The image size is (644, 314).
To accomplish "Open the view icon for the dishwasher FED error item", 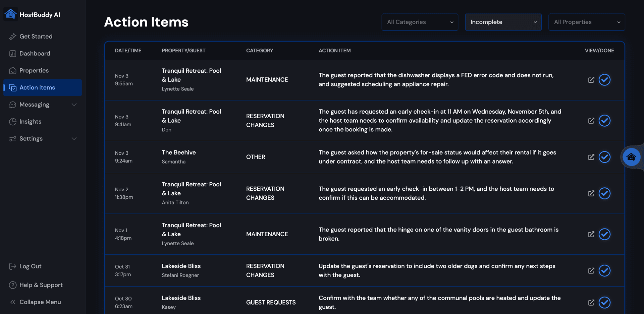I will pos(591,80).
